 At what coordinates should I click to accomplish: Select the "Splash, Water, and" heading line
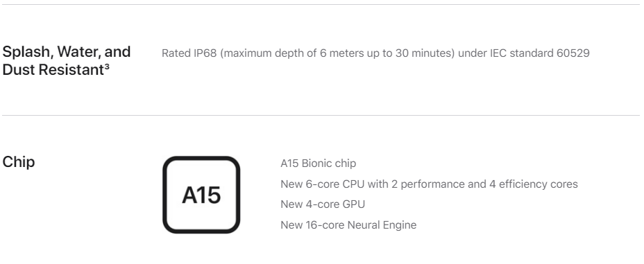coord(67,52)
